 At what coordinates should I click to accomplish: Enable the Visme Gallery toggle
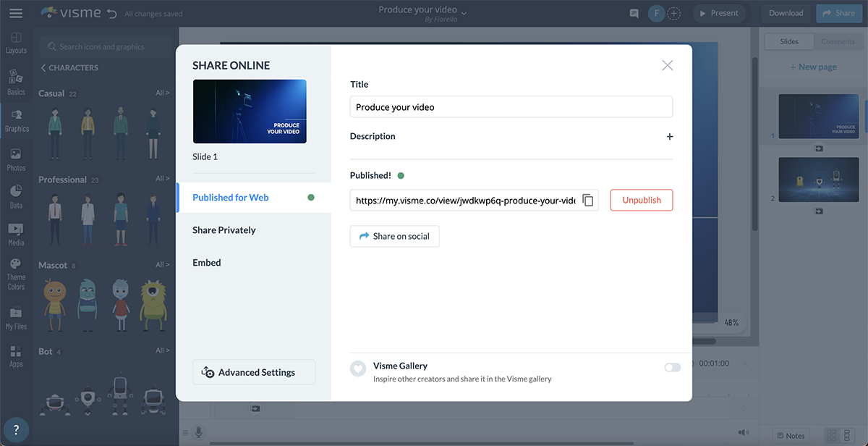[x=672, y=368]
